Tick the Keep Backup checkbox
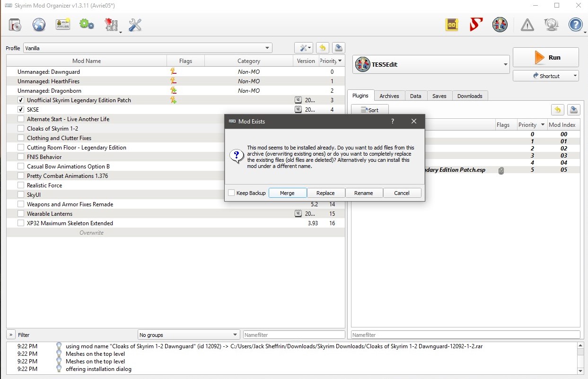Image resolution: width=588 pixels, height=379 pixels. (x=231, y=193)
